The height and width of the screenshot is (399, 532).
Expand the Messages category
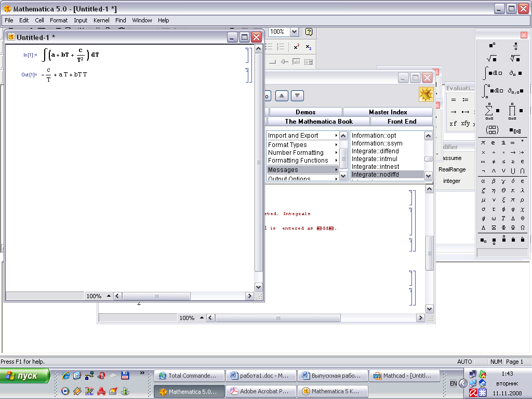click(x=303, y=170)
